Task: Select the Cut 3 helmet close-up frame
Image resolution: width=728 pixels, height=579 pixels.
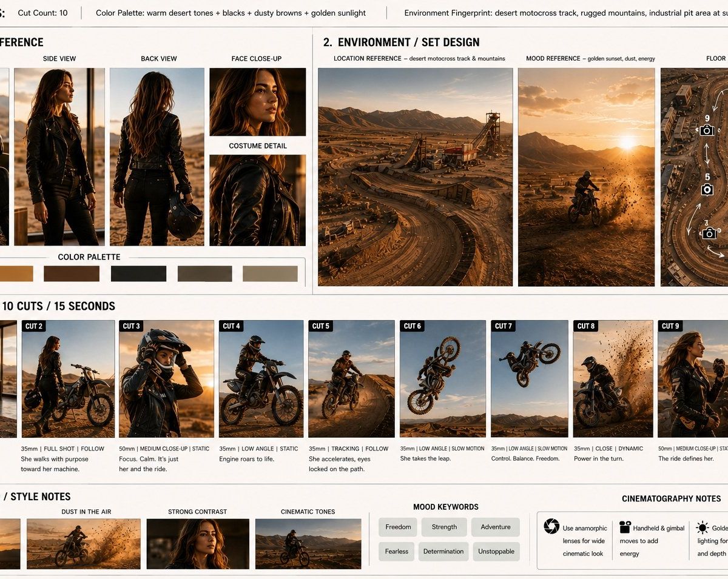Action: coord(166,379)
